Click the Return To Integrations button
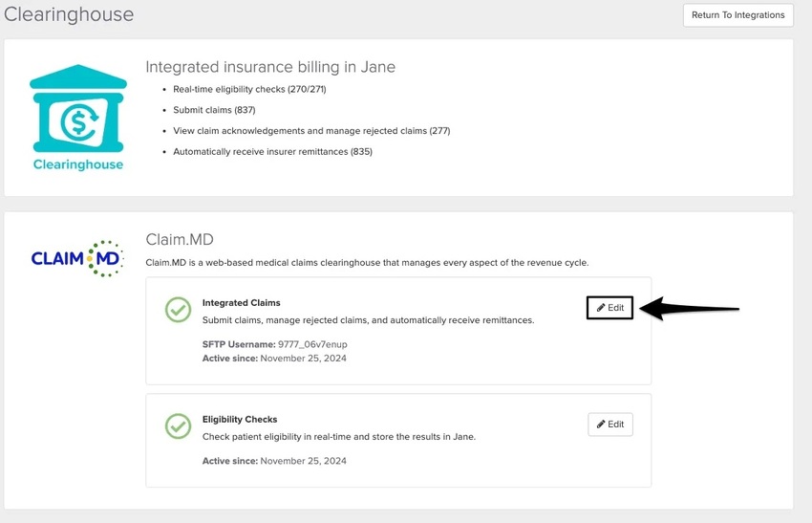The width and height of the screenshot is (812, 523). pyautogui.click(x=737, y=15)
